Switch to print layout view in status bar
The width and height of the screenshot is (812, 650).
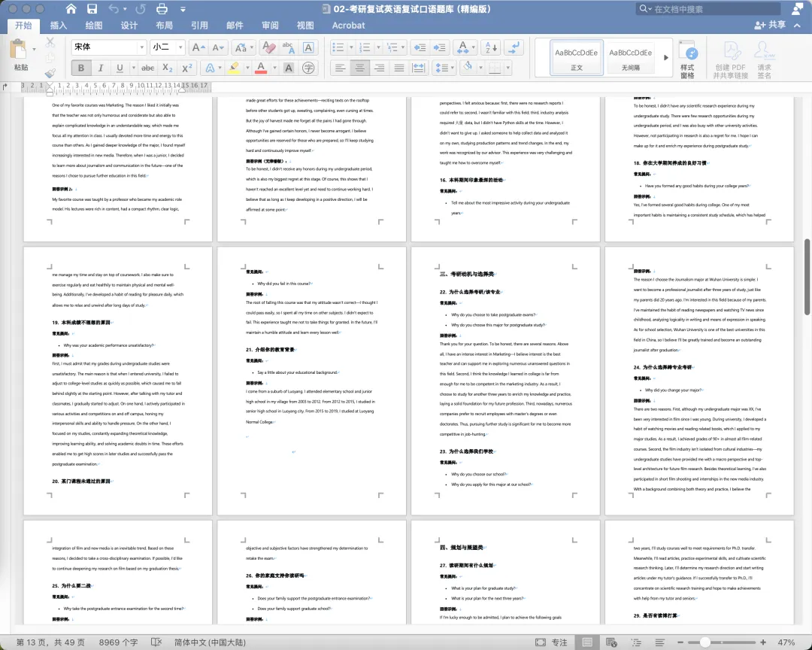pyautogui.click(x=587, y=642)
